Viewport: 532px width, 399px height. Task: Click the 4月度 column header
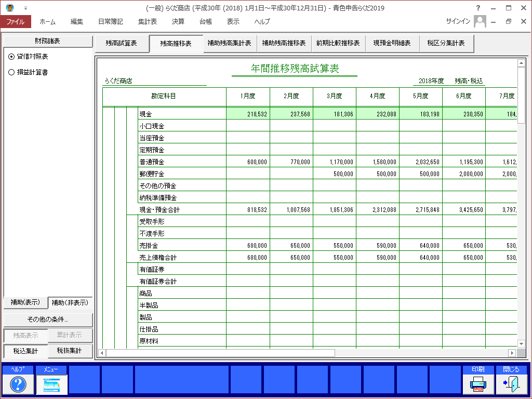(378, 96)
